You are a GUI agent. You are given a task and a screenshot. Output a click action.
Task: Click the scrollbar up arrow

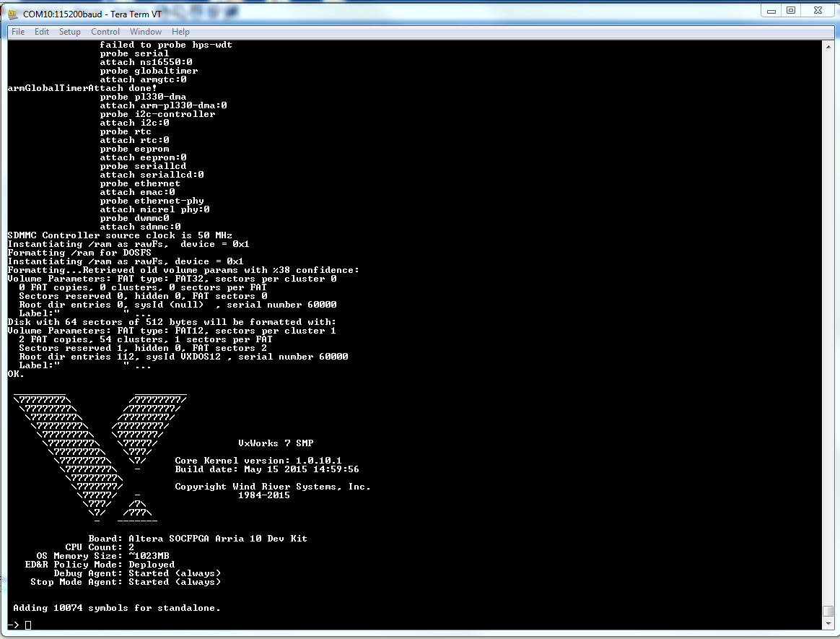[x=828, y=47]
